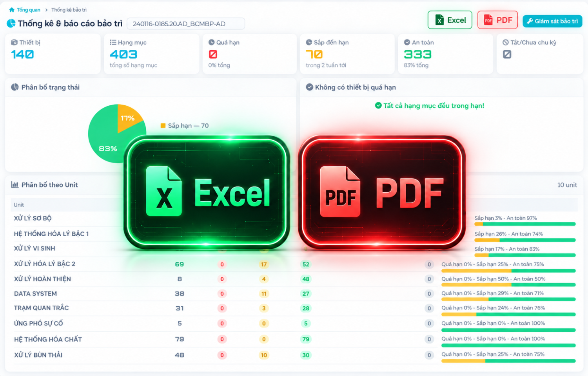588x376 pixels.
Task: Click the Thống kê bảo trì breadcrumb text
Action: [69, 10]
